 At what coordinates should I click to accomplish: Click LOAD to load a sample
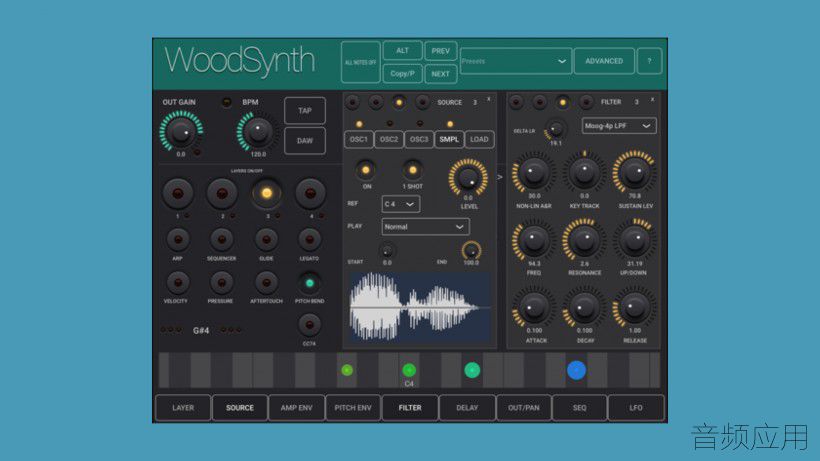(x=479, y=140)
